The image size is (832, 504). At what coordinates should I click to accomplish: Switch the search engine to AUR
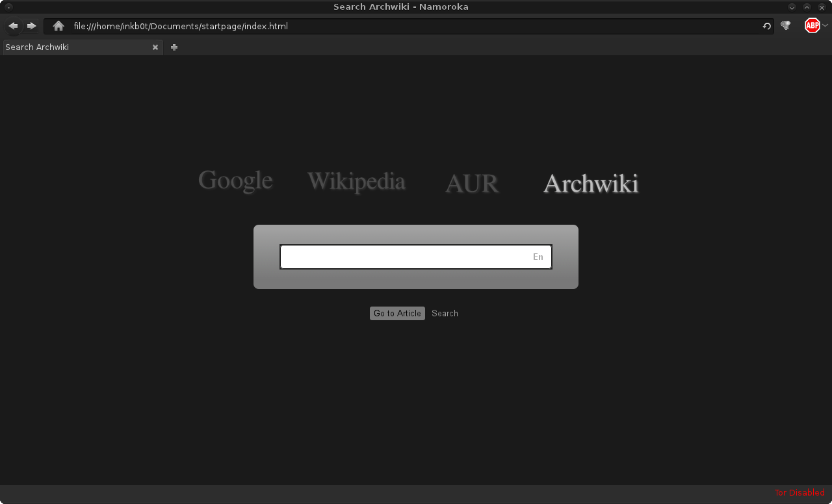click(472, 184)
